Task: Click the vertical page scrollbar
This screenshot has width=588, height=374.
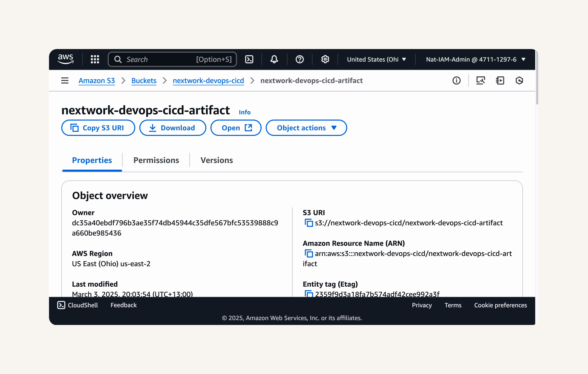Action: [x=537, y=78]
